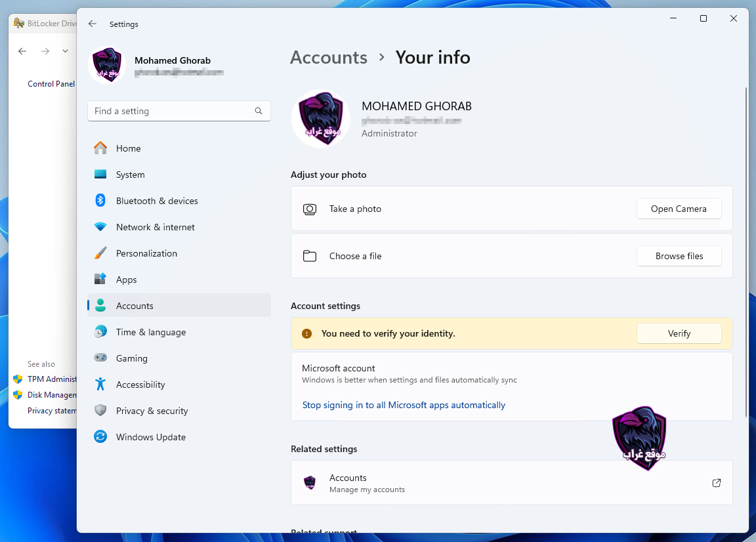The width and height of the screenshot is (756, 542).
Task: Click the Accounts breadcrumb in the page heading
Action: pyautogui.click(x=329, y=57)
